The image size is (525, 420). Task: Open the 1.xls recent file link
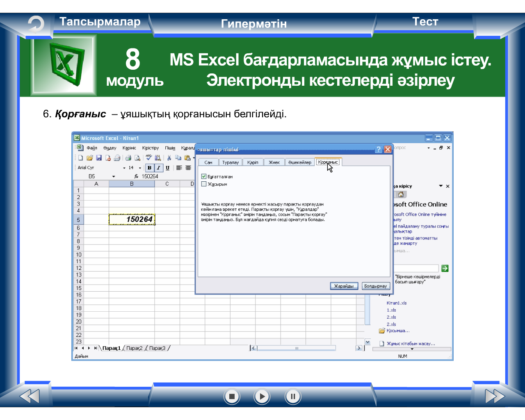point(391,310)
